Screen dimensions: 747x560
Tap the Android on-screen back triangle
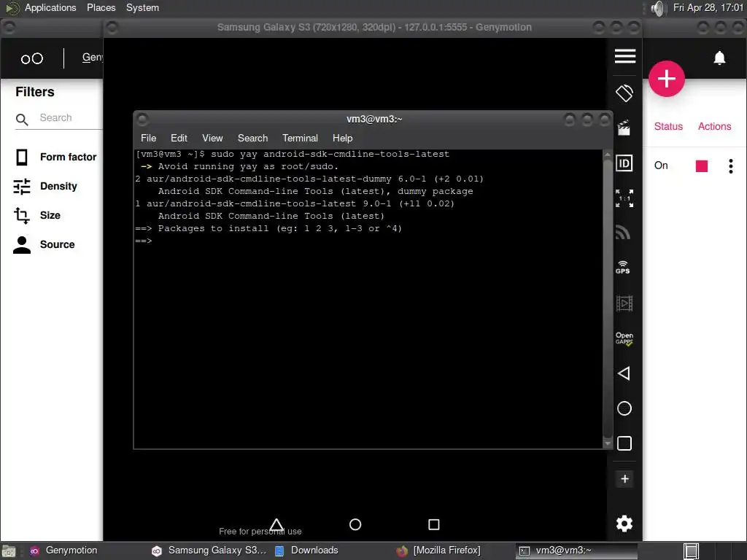point(276,524)
